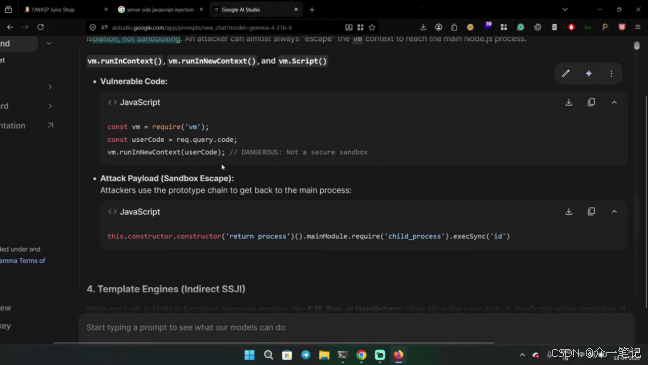Screen dimensions: 648x365
Task: Click the page vertical scrollbar thumb
Action: [x=636, y=45]
